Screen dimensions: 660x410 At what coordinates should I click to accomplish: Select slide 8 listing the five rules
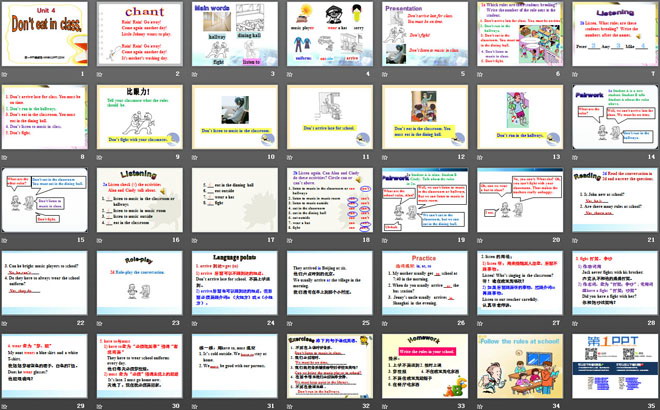coord(45,117)
